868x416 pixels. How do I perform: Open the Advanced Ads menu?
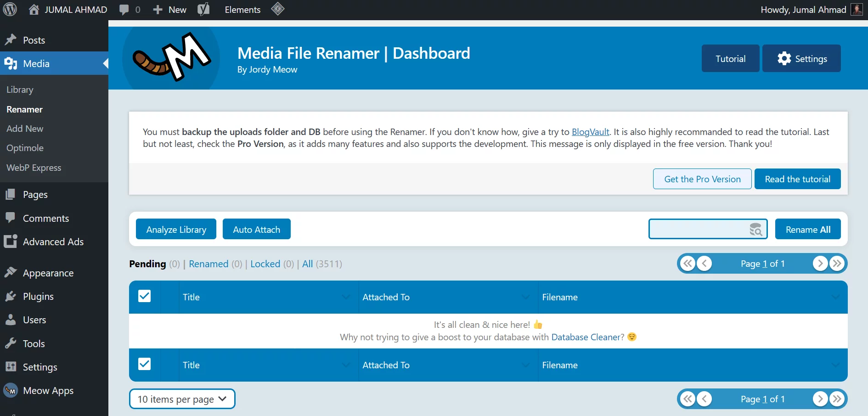tap(54, 242)
